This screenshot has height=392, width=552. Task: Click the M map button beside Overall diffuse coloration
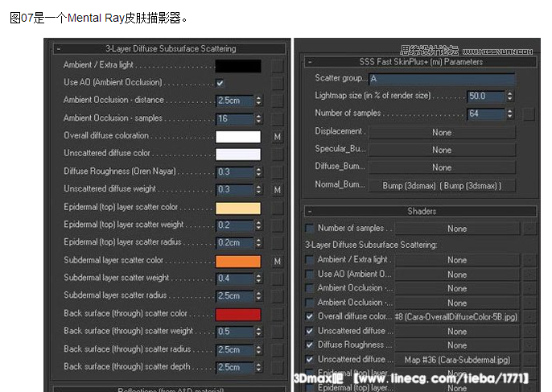point(278,137)
